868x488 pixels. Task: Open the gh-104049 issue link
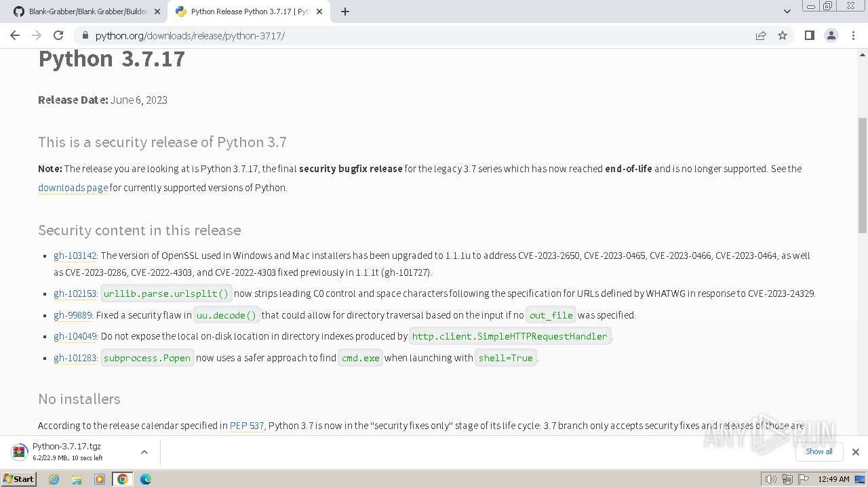click(75, 336)
